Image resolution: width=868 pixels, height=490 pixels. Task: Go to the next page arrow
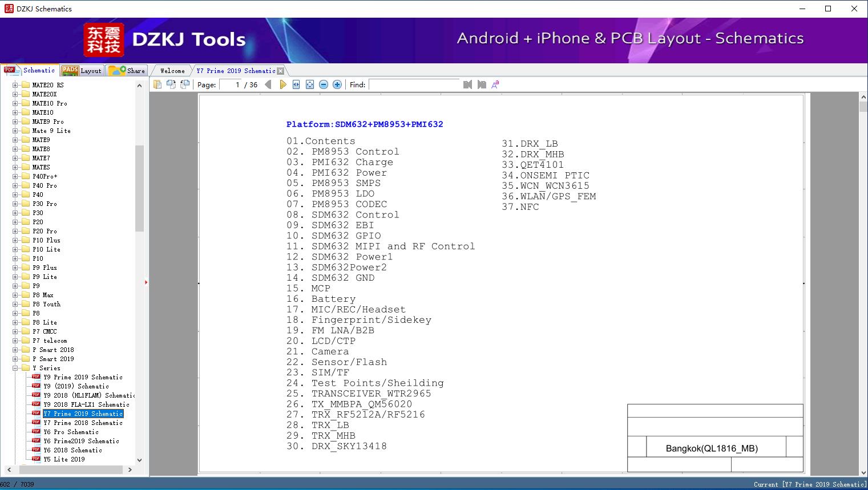(282, 84)
